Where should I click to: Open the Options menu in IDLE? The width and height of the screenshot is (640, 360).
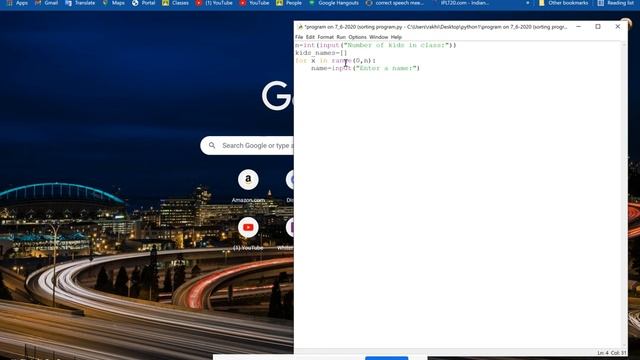(357, 37)
